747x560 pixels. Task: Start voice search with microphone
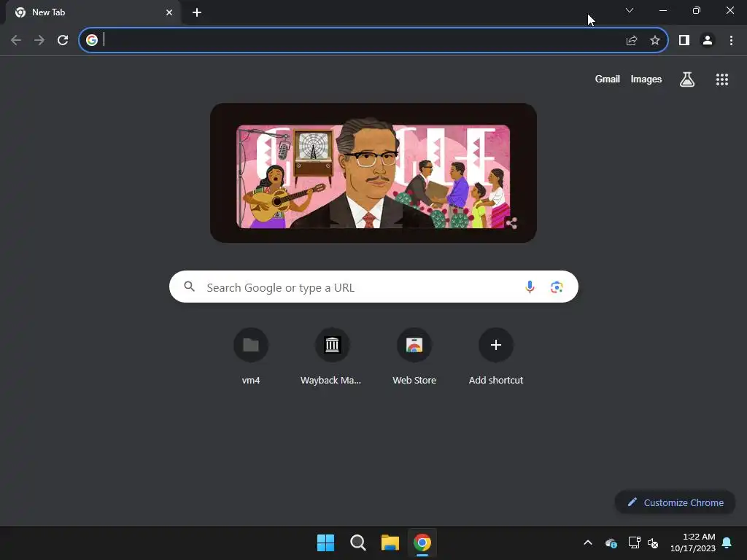click(x=530, y=287)
